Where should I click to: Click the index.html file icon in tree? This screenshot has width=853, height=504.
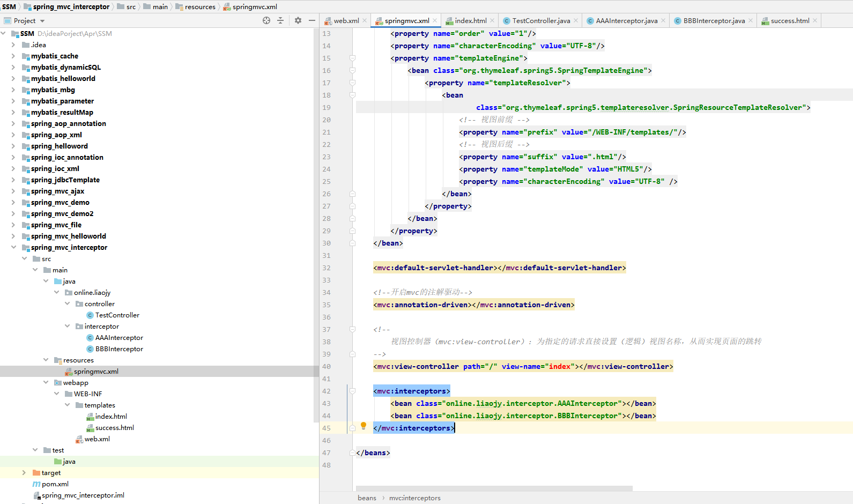[90, 417]
